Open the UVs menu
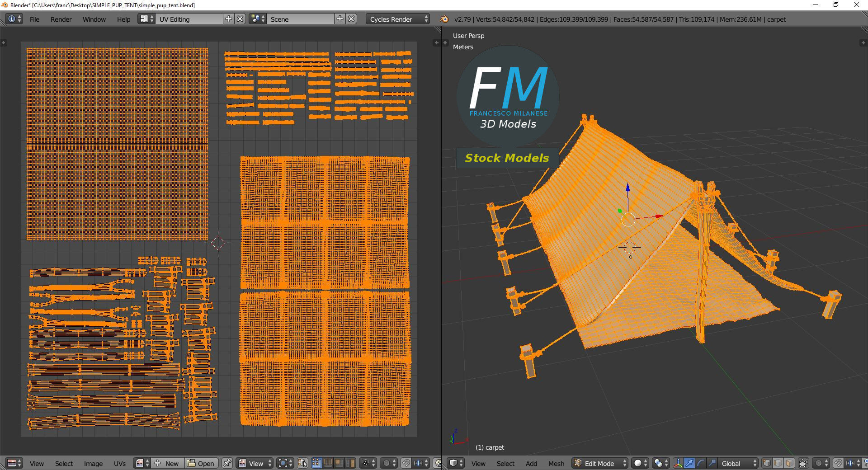Image resolution: width=868 pixels, height=470 pixels. point(119,464)
